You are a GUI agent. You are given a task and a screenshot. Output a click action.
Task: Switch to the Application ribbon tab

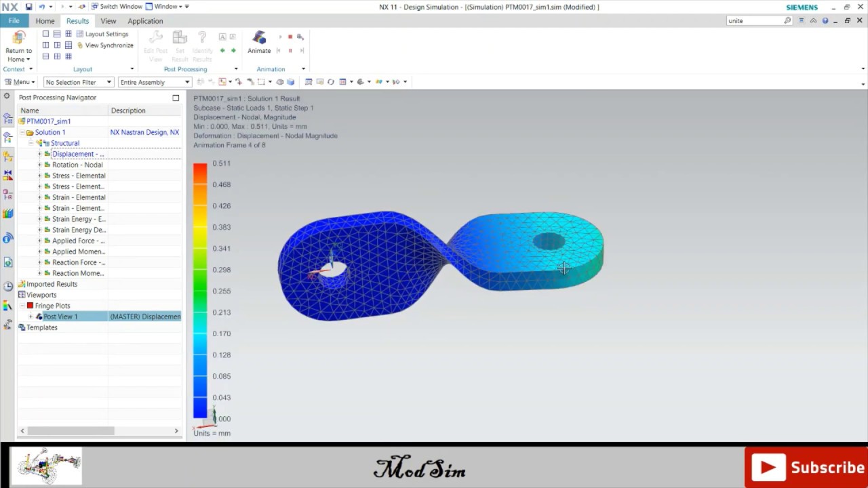(x=145, y=21)
